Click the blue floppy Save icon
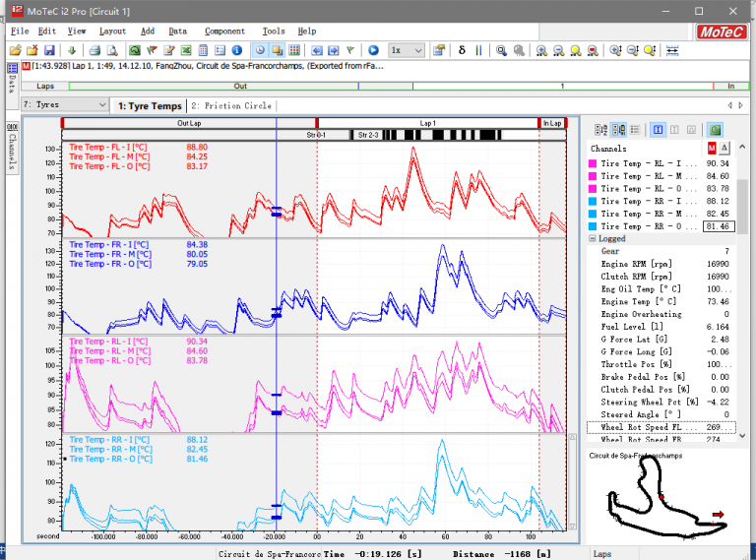Viewport: 756px width, 560px height. click(49, 50)
